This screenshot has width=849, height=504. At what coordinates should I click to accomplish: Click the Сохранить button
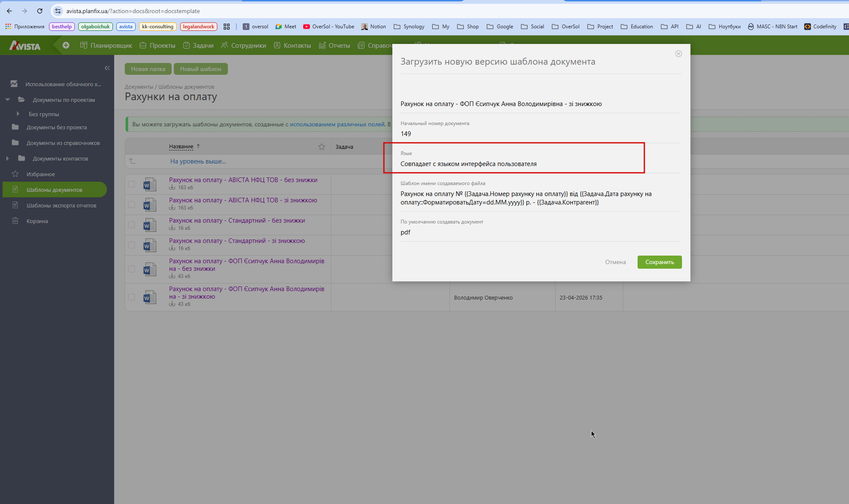(659, 262)
